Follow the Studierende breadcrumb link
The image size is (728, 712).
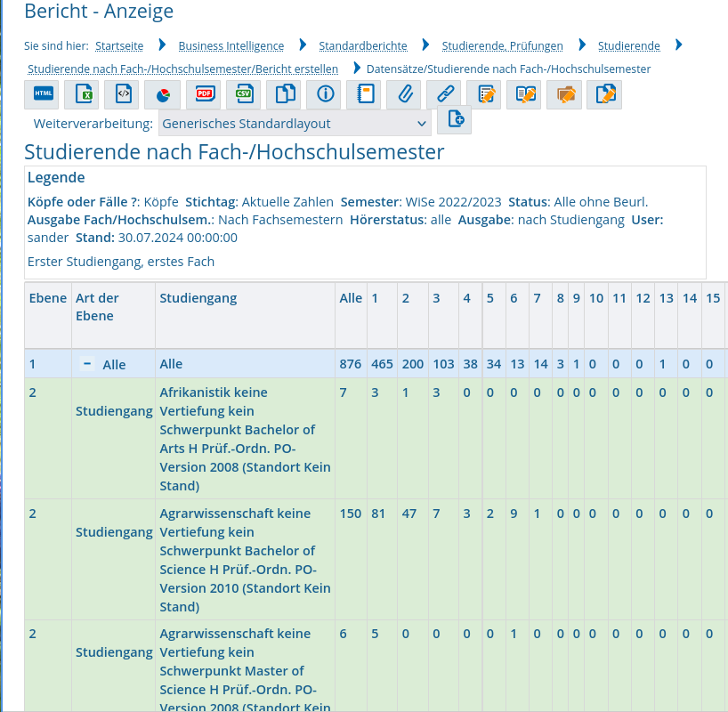point(629,46)
